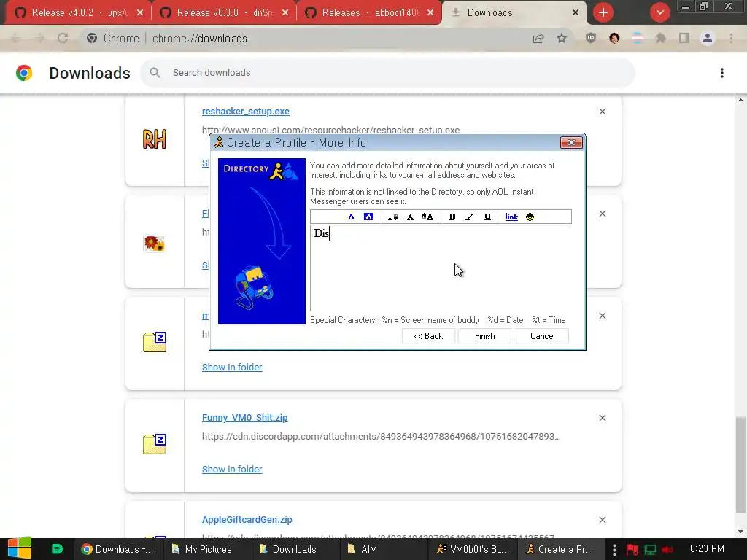Open the red tab search dropdown
Viewport: 747px width, 560px height.
tap(659, 12)
